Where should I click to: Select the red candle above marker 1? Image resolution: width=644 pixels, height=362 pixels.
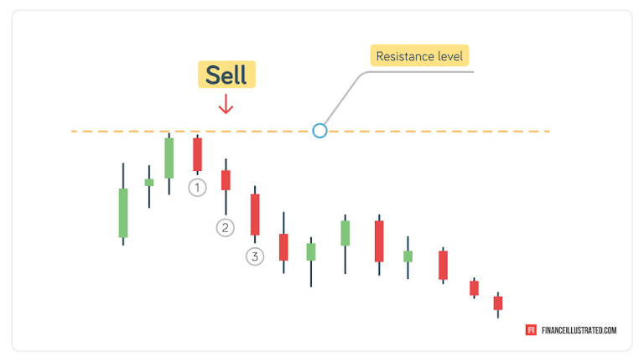click(198, 154)
